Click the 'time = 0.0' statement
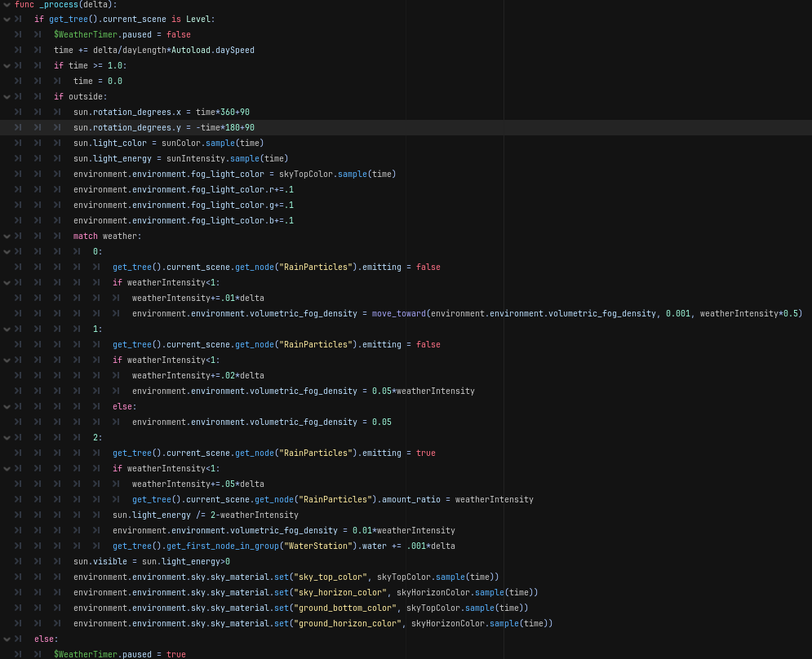812x659 pixels. 97,81
